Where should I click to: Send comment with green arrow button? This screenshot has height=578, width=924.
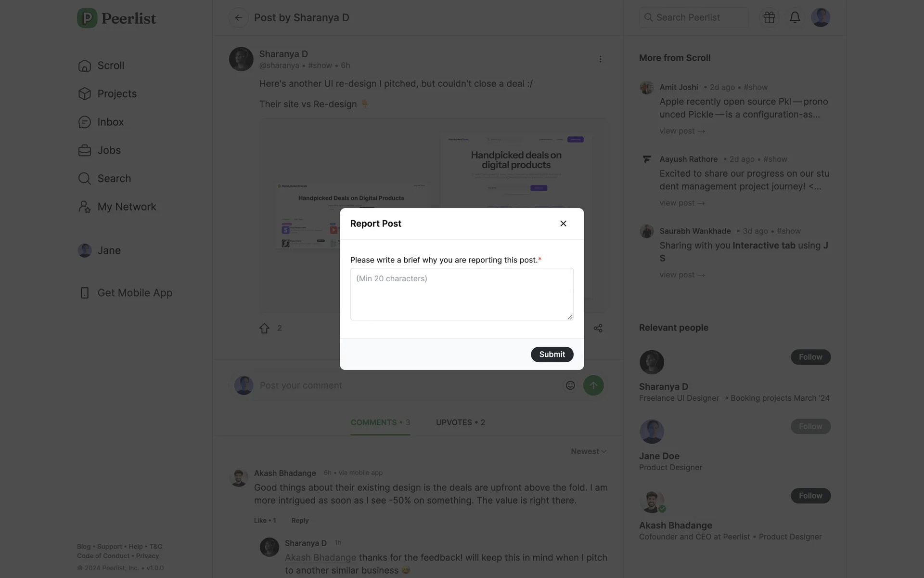point(593,385)
